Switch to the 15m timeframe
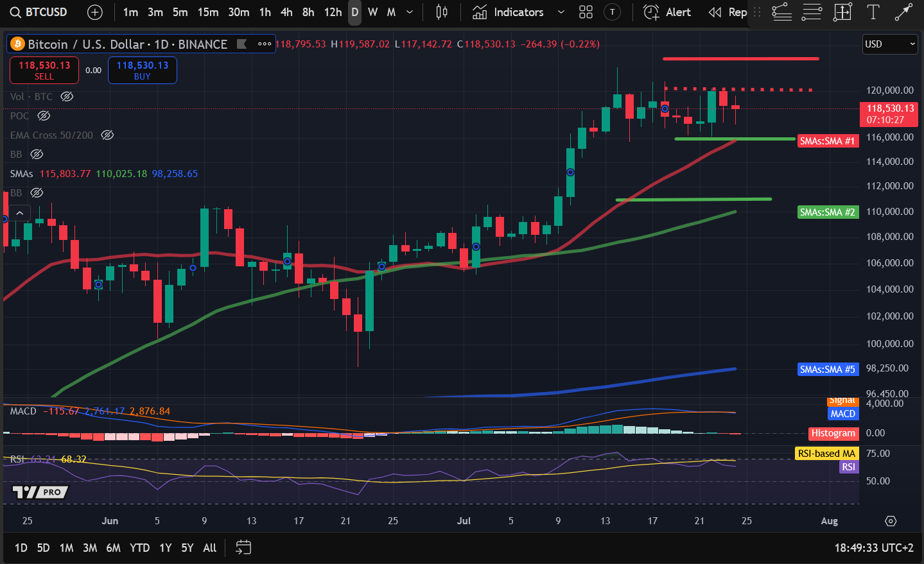This screenshot has width=924, height=564. 207,12
